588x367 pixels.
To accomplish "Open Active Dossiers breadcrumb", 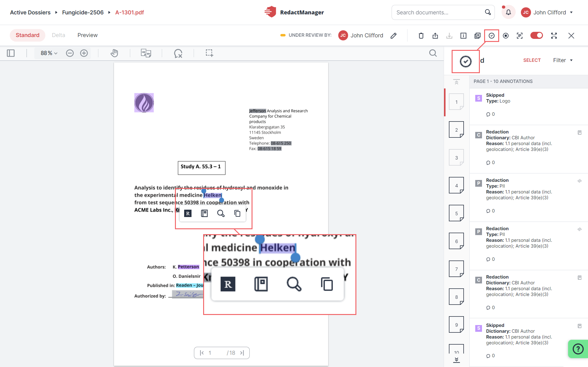I will coord(30,12).
